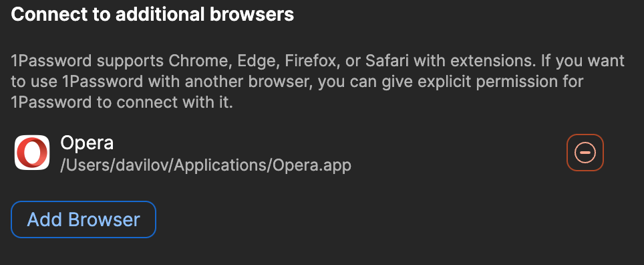Select the Opera browser name label

87,143
